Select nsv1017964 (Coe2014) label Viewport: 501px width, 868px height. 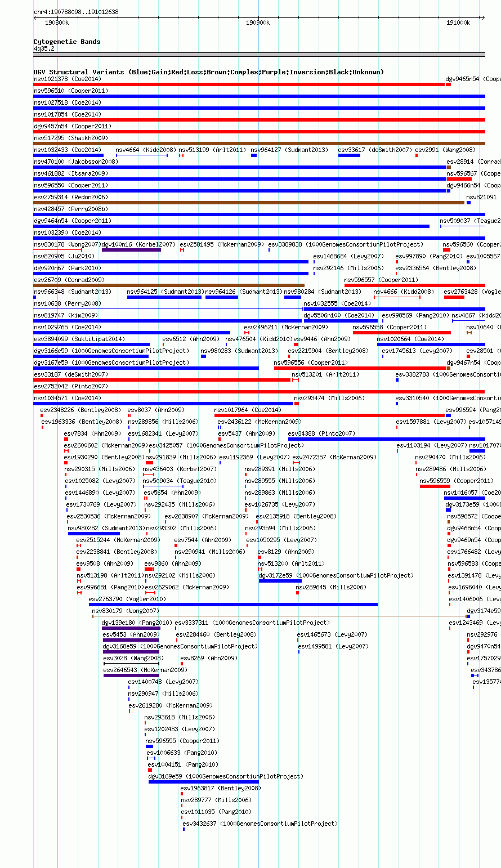(248, 410)
